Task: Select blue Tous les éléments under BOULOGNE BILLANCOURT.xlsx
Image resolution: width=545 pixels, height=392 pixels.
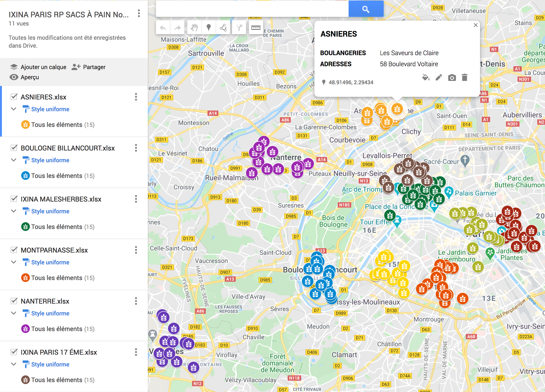Action: [x=58, y=176]
